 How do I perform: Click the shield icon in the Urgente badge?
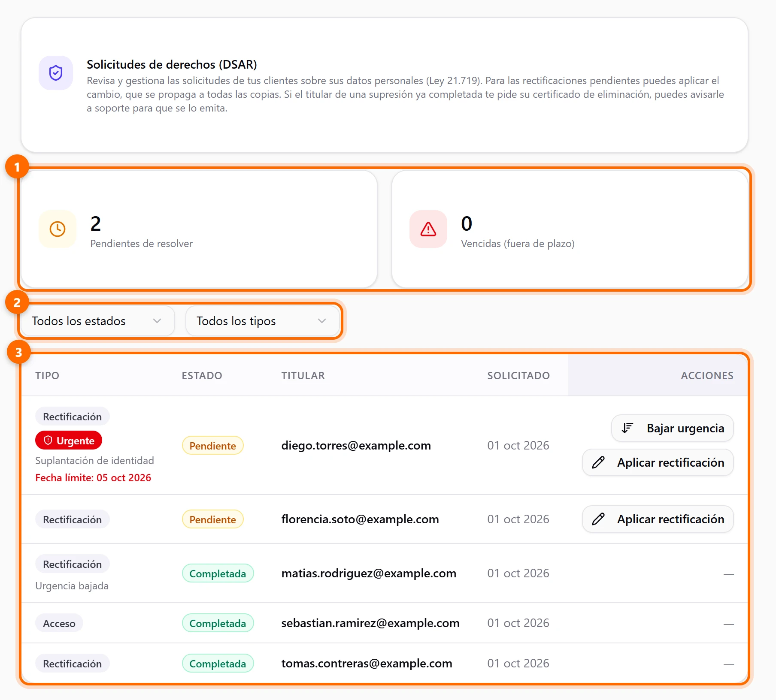coord(48,441)
